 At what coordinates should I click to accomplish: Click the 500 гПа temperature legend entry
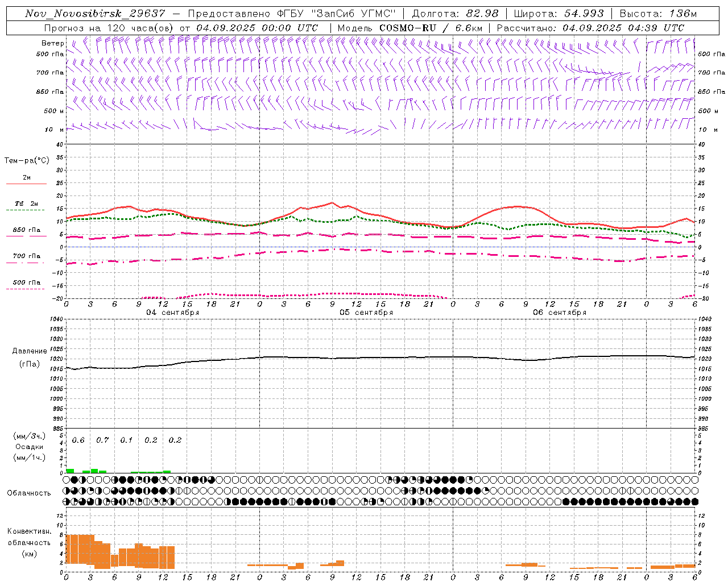tap(27, 283)
